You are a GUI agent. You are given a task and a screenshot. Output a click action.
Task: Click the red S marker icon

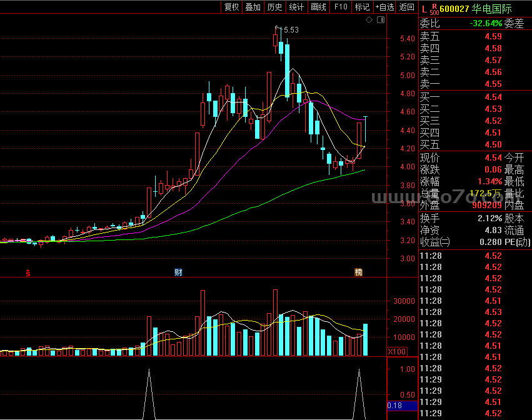point(28,272)
